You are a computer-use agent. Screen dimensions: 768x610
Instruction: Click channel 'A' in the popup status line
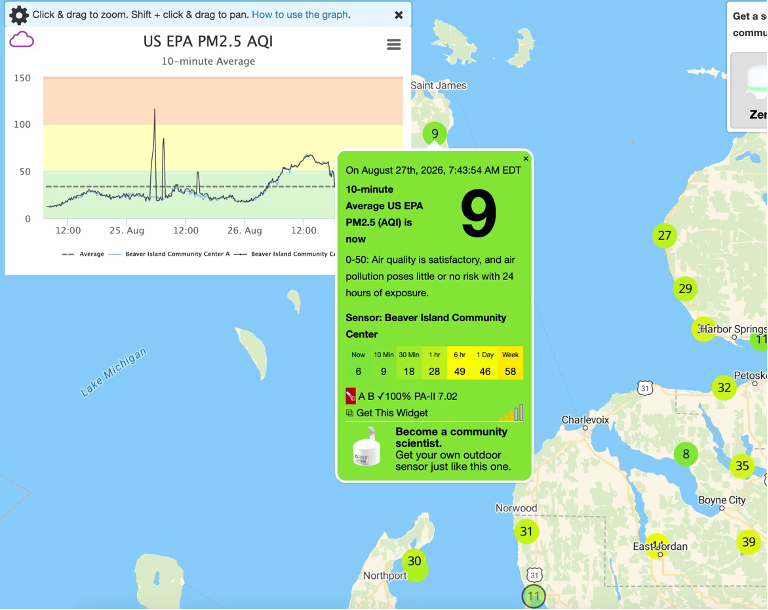[362, 396]
